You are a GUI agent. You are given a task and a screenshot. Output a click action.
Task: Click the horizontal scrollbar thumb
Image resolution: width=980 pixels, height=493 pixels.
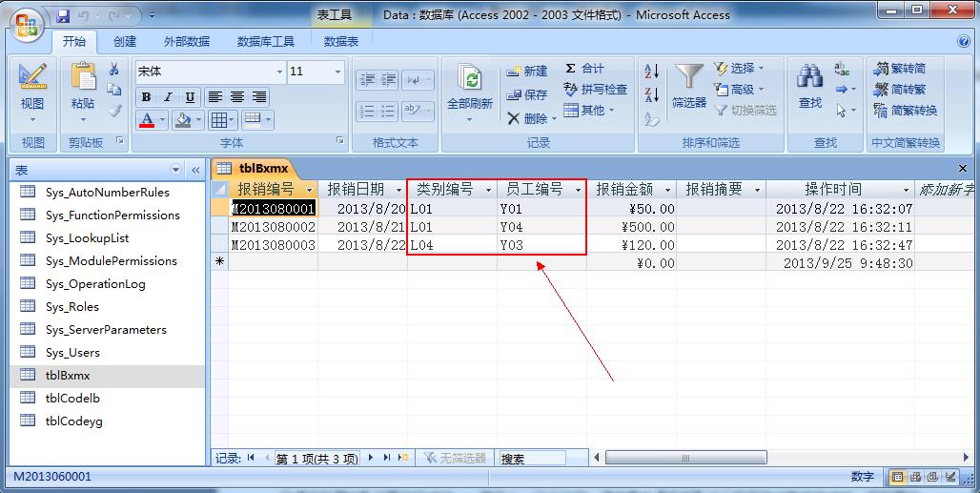(x=685, y=458)
